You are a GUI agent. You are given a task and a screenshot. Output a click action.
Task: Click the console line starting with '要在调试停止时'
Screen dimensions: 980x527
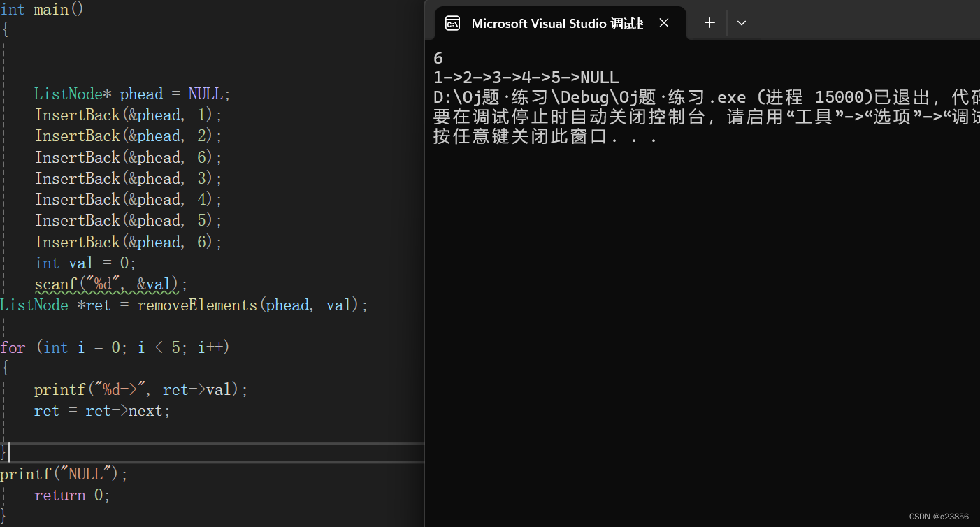click(706, 117)
